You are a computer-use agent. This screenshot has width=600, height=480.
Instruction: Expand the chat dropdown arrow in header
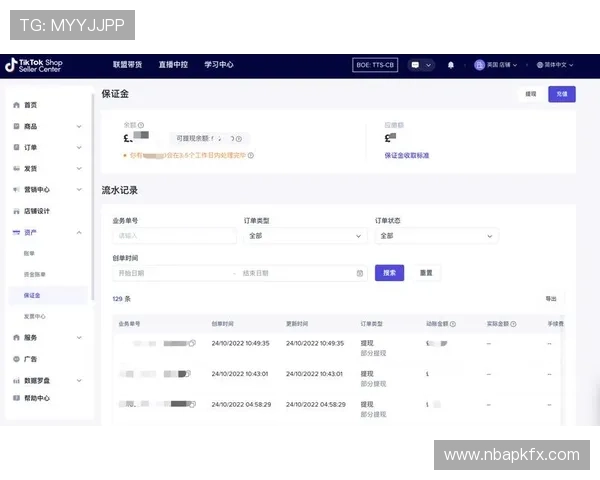click(429, 65)
